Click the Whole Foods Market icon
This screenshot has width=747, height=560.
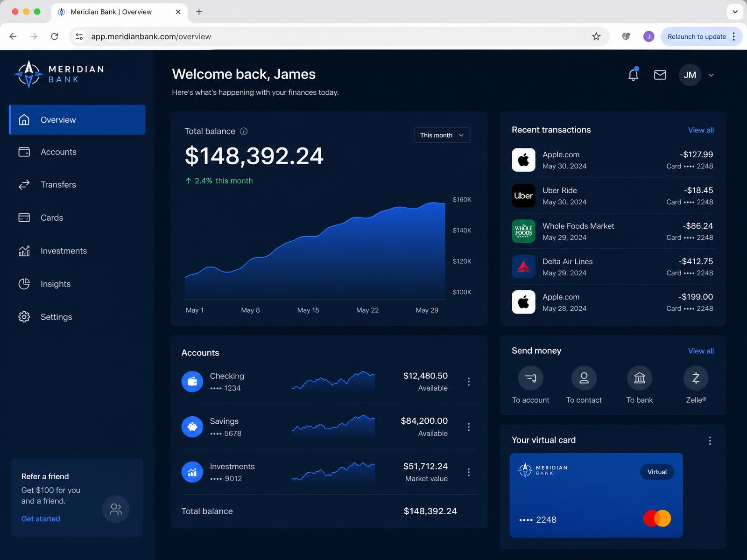523,231
